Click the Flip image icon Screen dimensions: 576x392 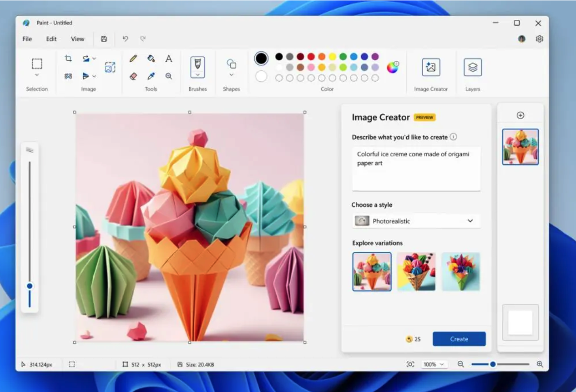point(86,76)
